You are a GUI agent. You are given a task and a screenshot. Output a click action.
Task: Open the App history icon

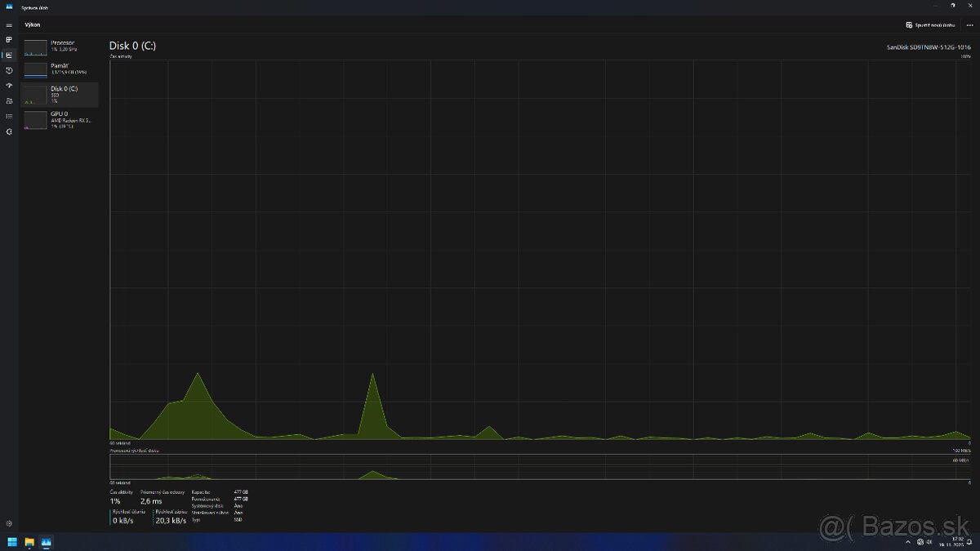[9, 70]
